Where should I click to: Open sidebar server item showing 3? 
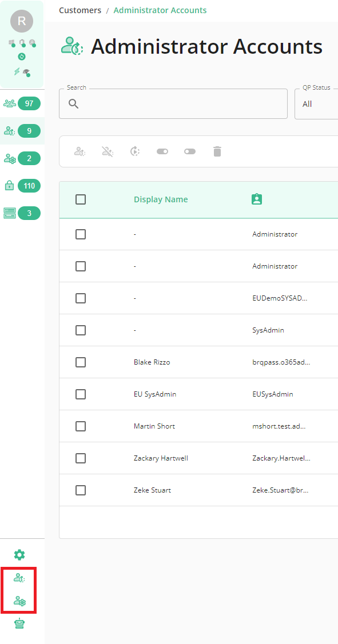pyautogui.click(x=22, y=213)
